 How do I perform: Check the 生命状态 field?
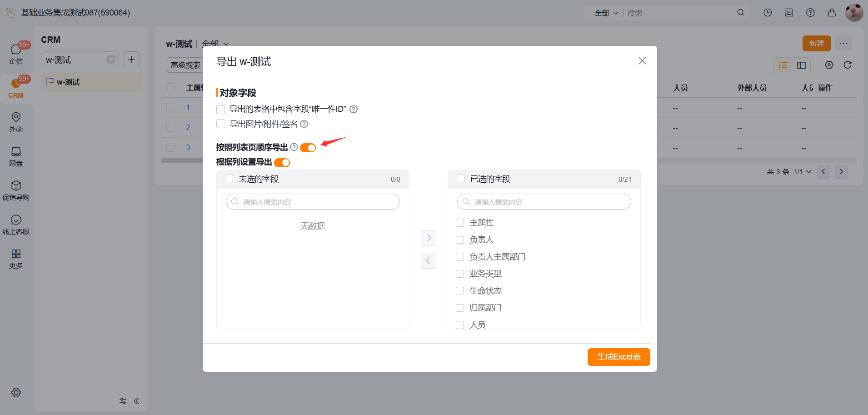point(460,291)
